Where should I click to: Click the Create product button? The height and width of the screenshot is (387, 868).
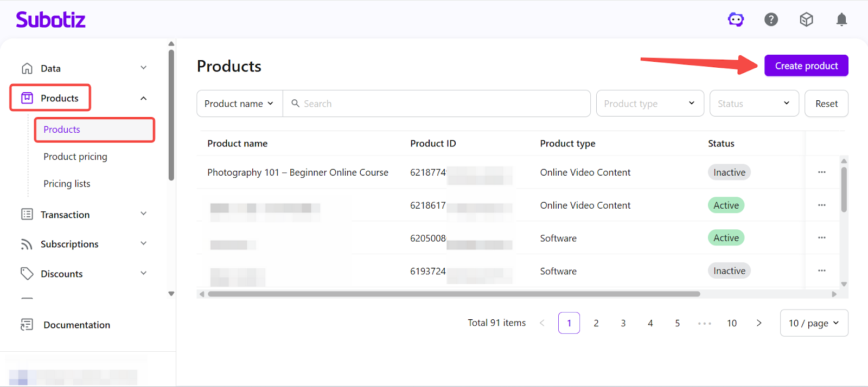coord(806,66)
